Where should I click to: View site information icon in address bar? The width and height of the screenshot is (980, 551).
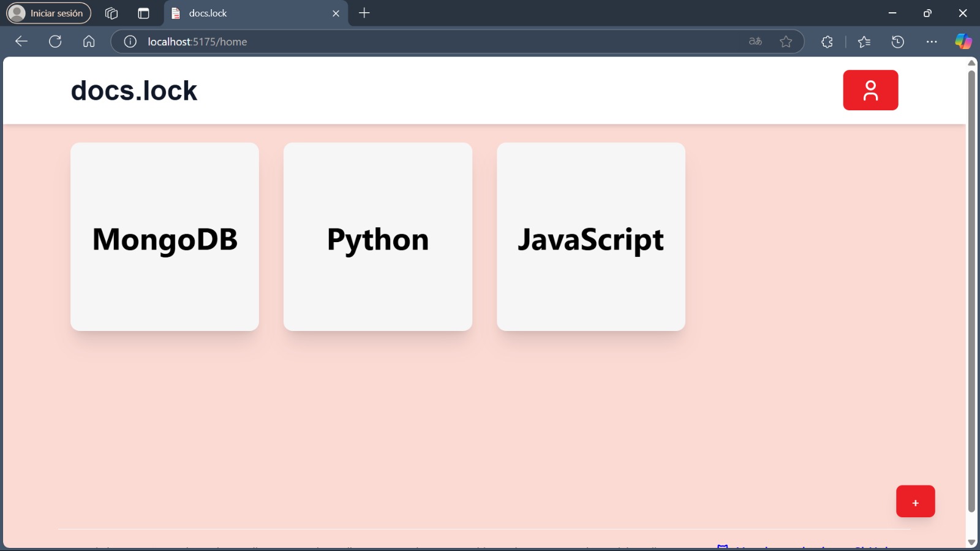(130, 42)
